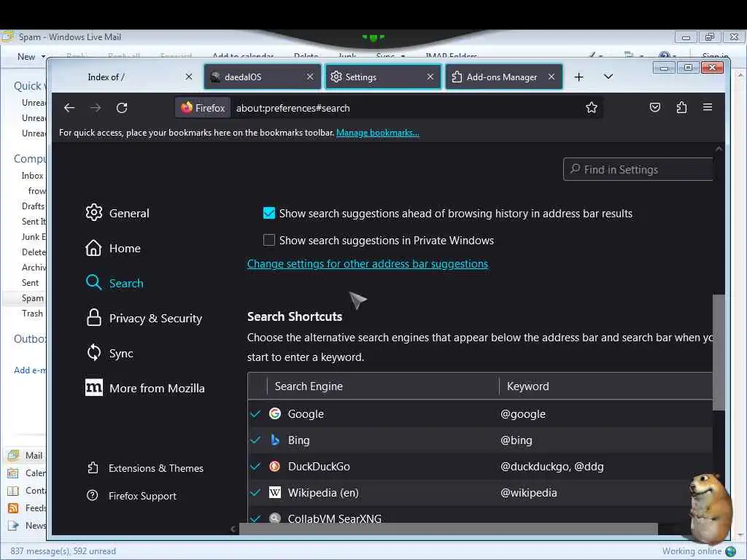Toggle the DuckDuckGo search shortcut checkmark
This screenshot has width=747, height=560.
[256, 466]
